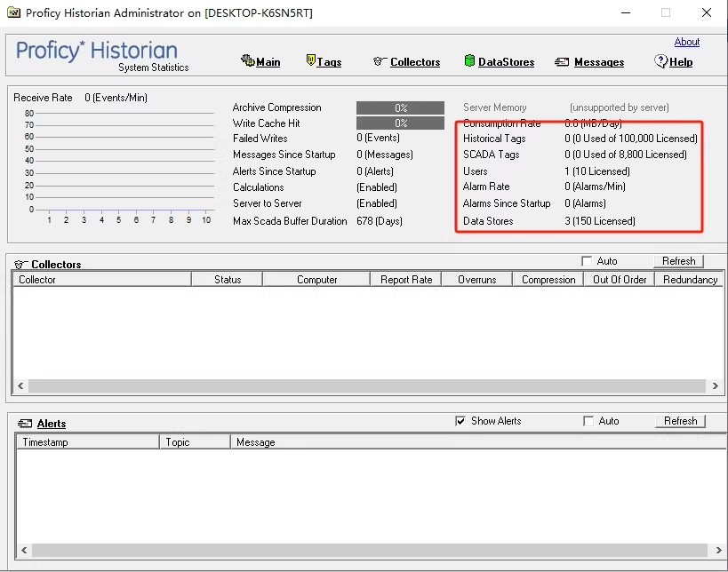This screenshot has height=572, width=728.
Task: Click the Archive Compression 0% bar
Action: coord(400,107)
